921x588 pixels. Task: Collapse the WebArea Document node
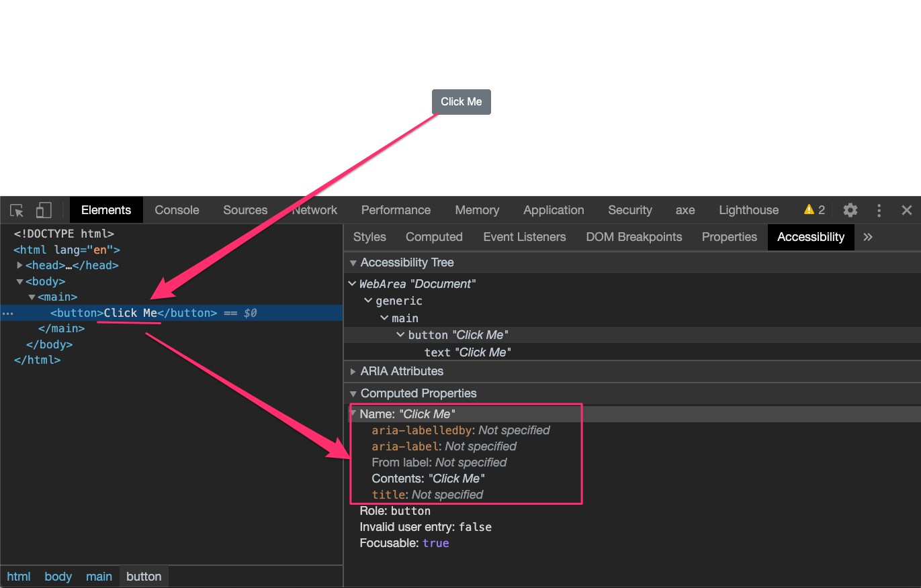pos(352,284)
